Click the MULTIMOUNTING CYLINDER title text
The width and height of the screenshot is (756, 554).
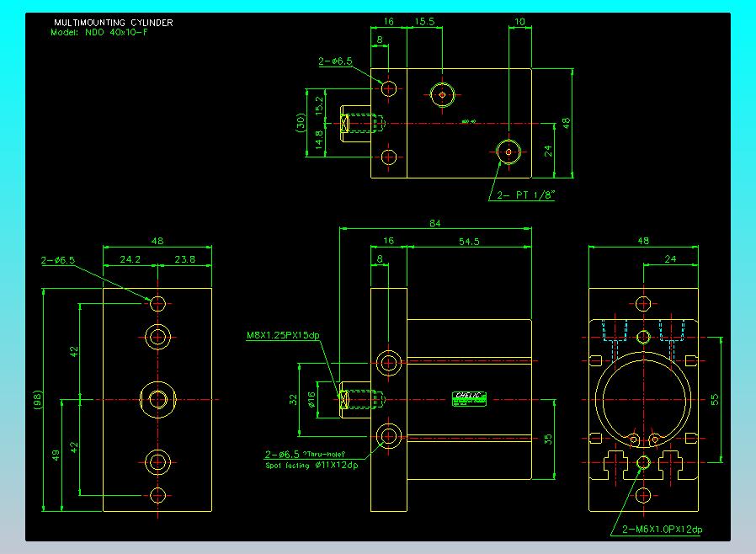[x=113, y=23]
